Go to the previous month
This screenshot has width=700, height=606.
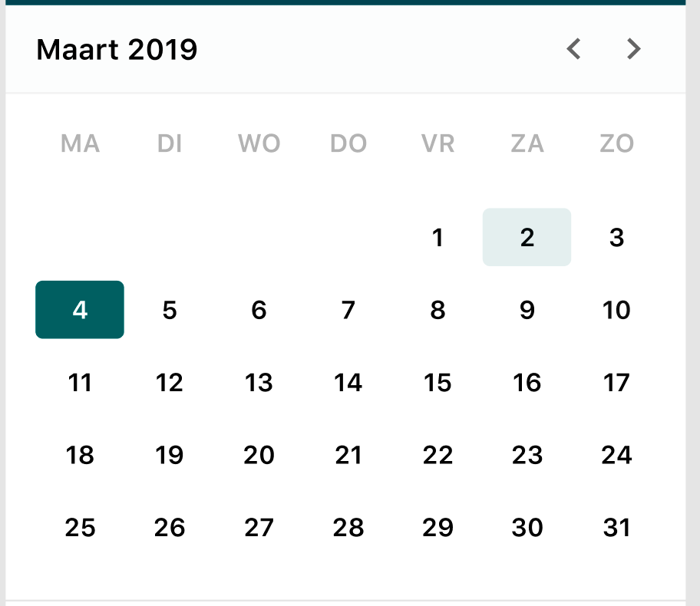pos(573,48)
